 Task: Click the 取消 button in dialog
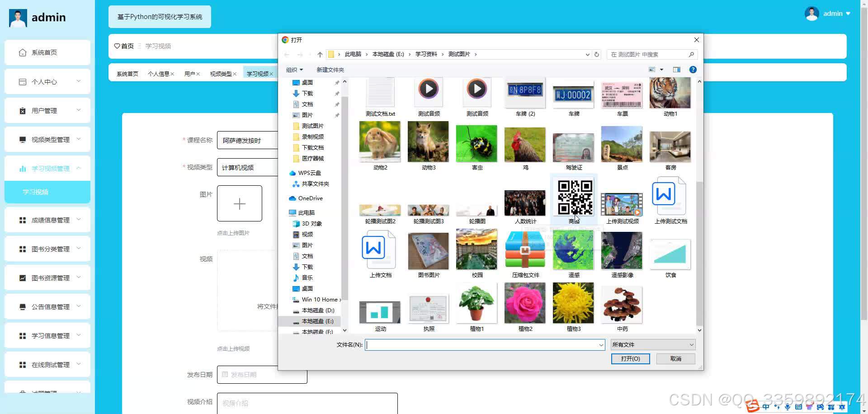click(x=676, y=359)
